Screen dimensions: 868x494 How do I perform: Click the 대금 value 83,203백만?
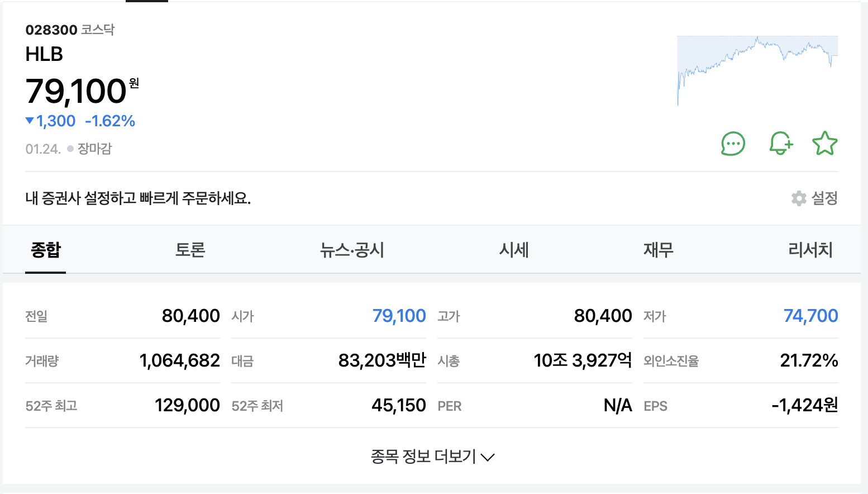383,360
